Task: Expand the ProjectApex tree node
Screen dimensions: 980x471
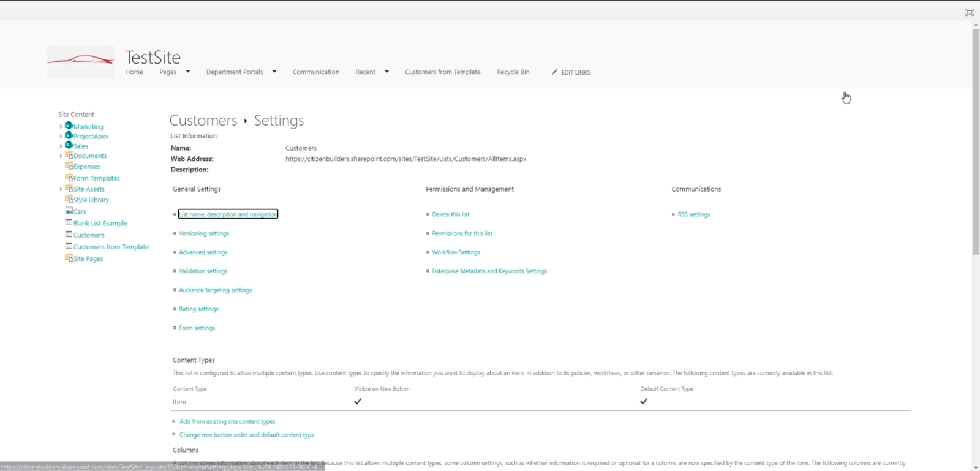Action: tap(61, 137)
